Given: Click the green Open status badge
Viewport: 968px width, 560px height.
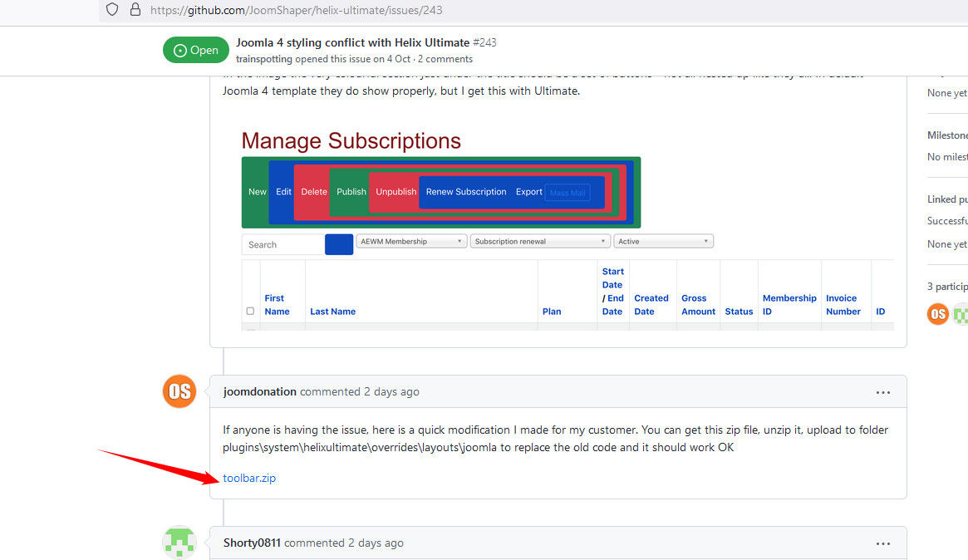Looking at the screenshot, I should (196, 50).
